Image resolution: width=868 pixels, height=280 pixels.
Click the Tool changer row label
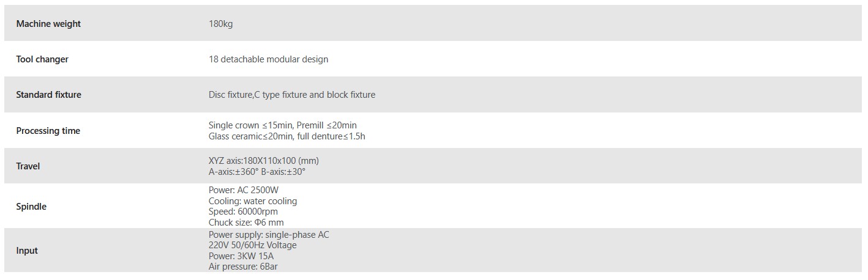(42, 59)
